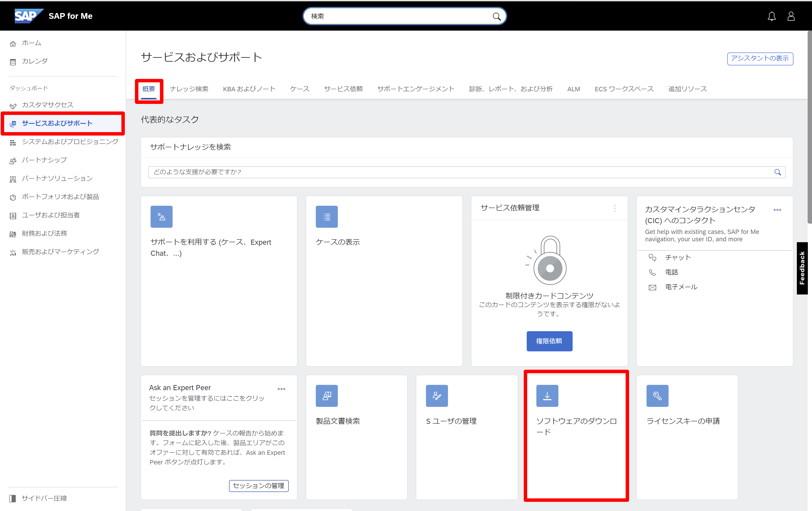Open the notifications bell
Image resolution: width=812 pixels, height=511 pixels.
772,16
